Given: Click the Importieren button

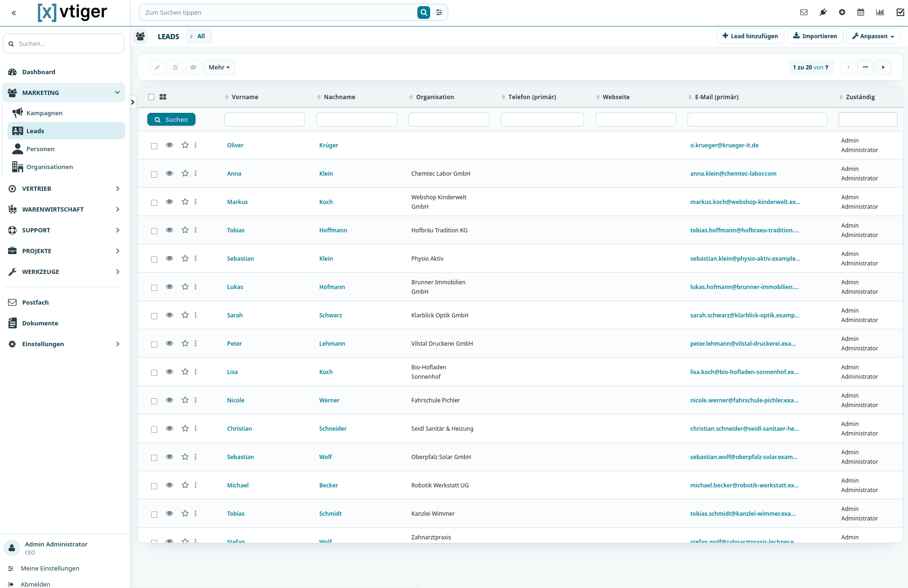Looking at the screenshot, I should pos(815,36).
